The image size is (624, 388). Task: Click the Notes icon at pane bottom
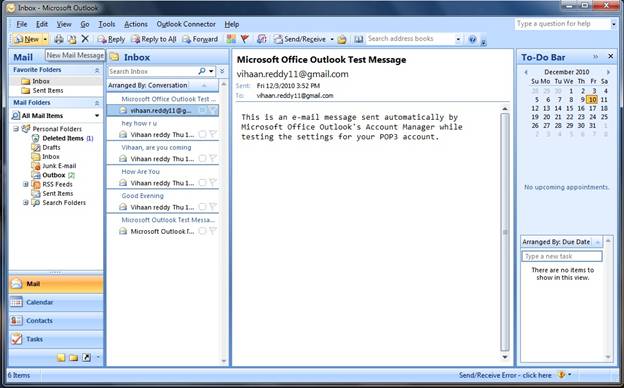[61, 357]
